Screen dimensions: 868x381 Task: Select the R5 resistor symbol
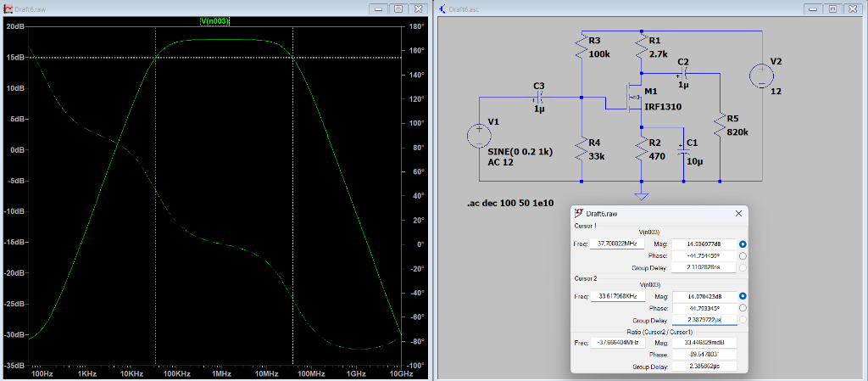(x=719, y=126)
